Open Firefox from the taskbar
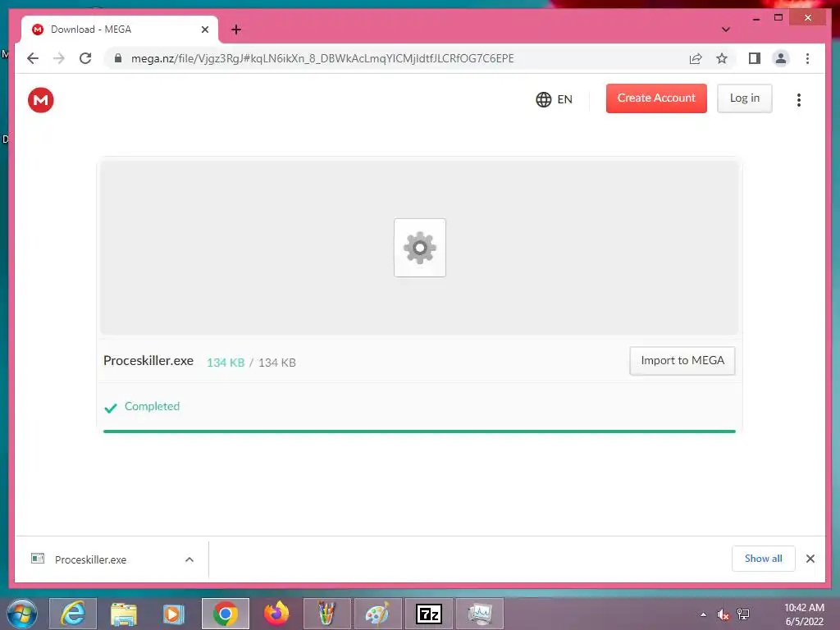 click(x=276, y=614)
